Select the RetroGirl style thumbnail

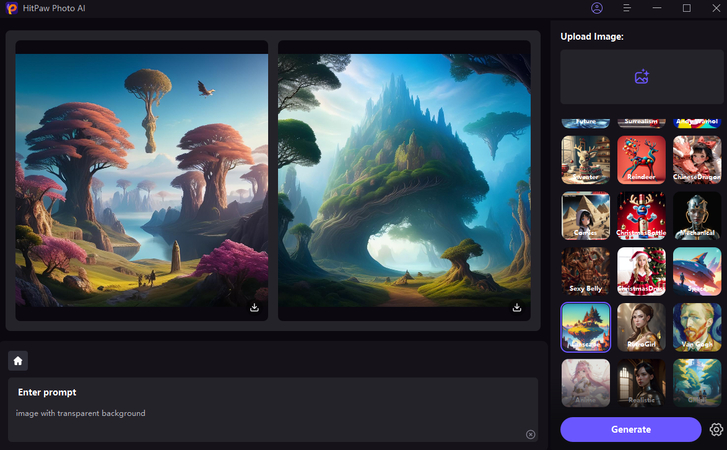click(x=641, y=327)
